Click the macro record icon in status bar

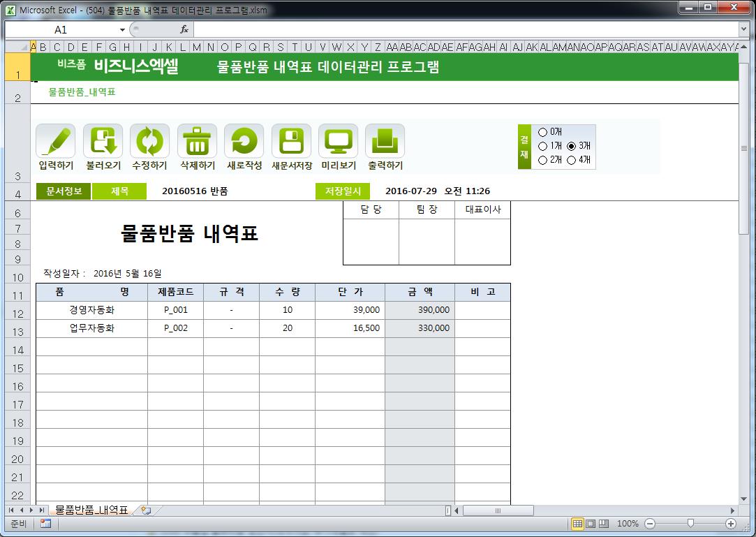pyautogui.click(x=46, y=524)
